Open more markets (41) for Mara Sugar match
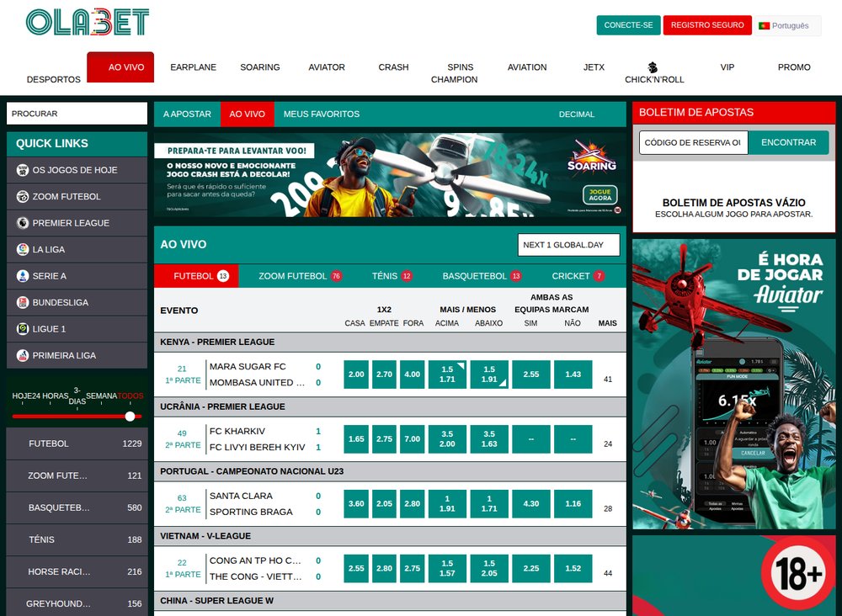 608,380
